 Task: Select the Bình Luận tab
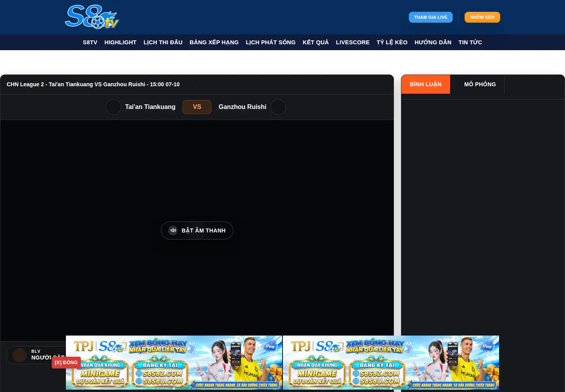tap(425, 84)
